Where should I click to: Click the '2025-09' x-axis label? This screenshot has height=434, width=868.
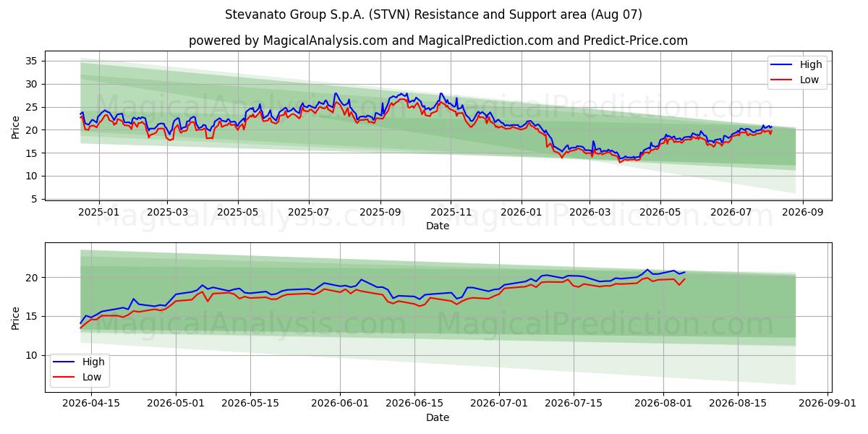click(380, 211)
